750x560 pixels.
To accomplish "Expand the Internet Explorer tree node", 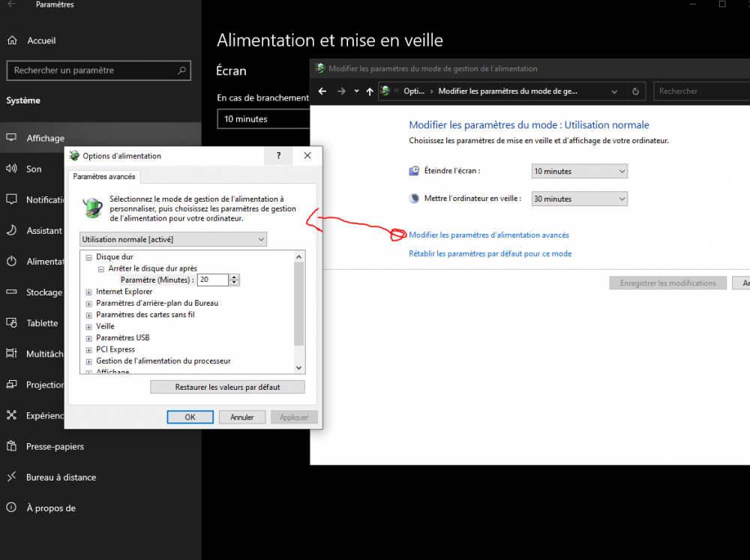I will (x=89, y=292).
